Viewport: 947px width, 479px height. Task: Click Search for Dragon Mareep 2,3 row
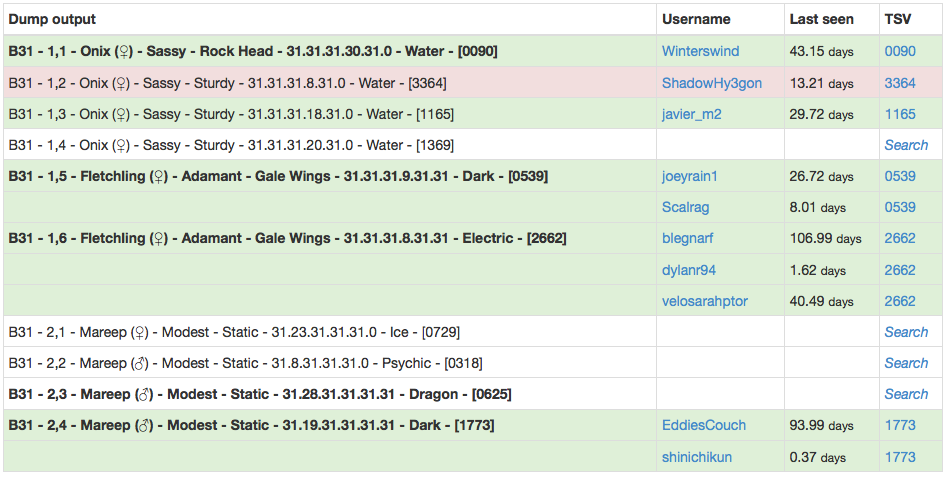906,394
